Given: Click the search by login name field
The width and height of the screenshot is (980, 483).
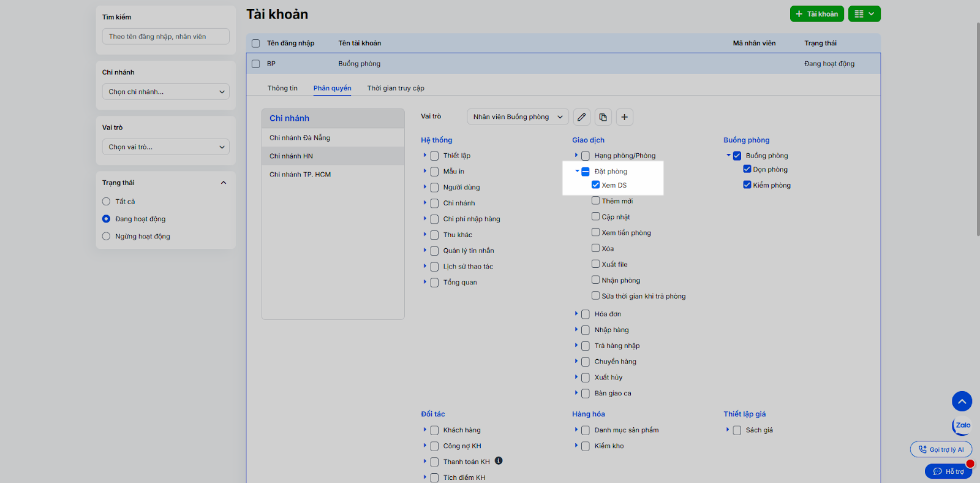Looking at the screenshot, I should (165, 37).
